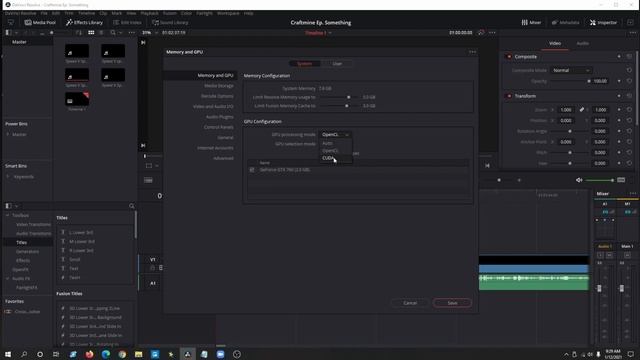
Task: Open the Inspector panel
Action: coord(603,22)
